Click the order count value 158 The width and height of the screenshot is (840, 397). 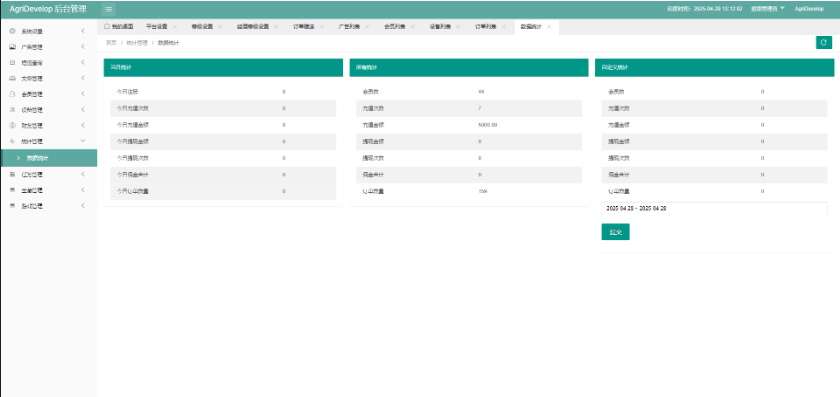[x=483, y=191]
